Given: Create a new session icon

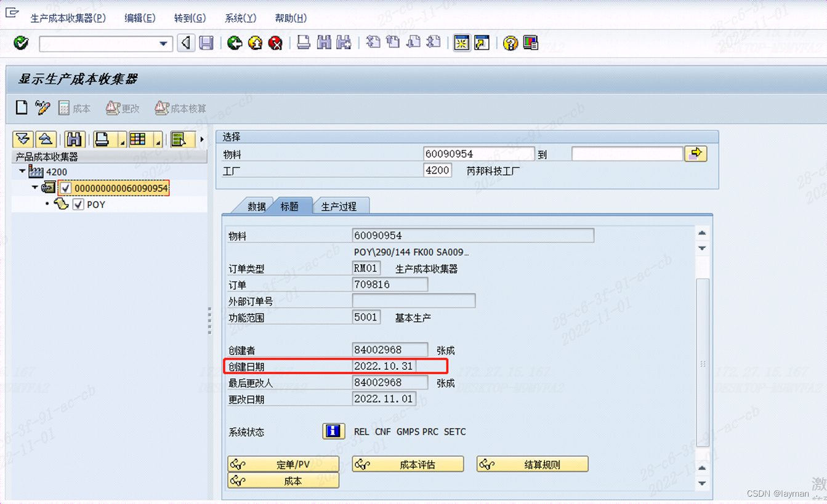Looking at the screenshot, I should point(462,42).
